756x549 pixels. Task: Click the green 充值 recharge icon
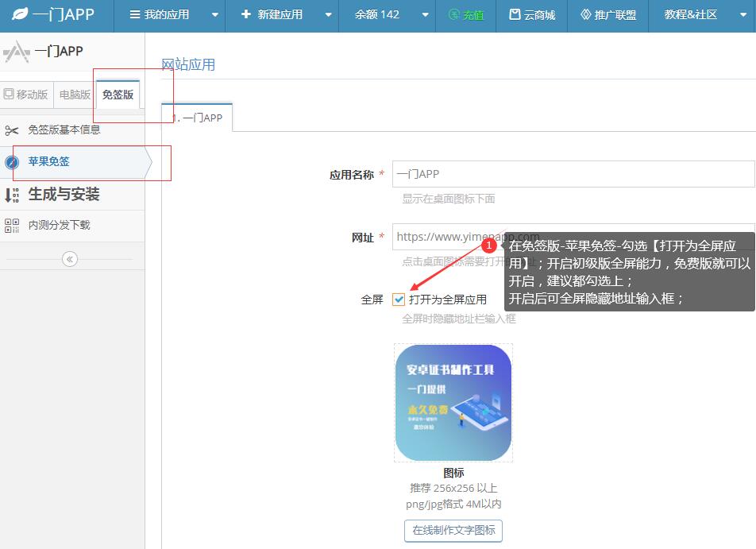(x=453, y=14)
